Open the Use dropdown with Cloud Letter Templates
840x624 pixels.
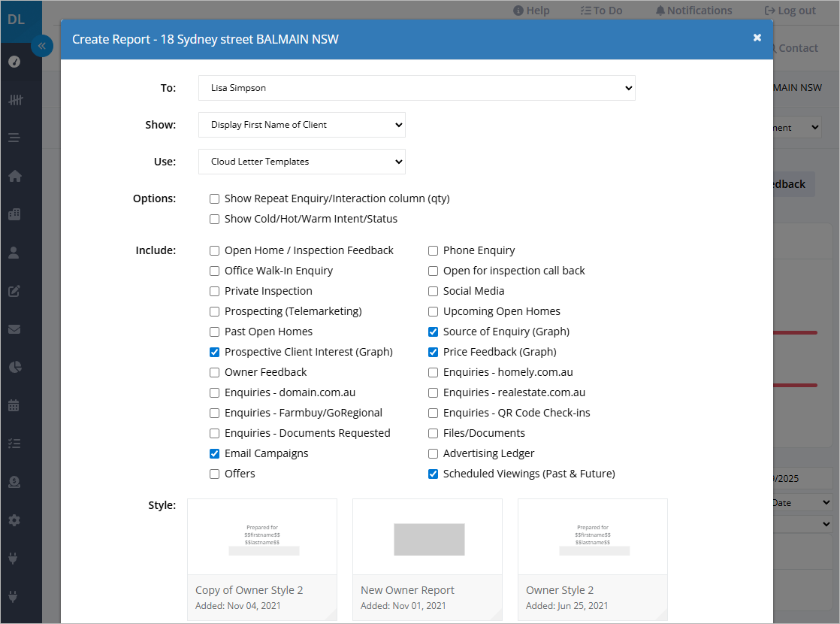301,162
